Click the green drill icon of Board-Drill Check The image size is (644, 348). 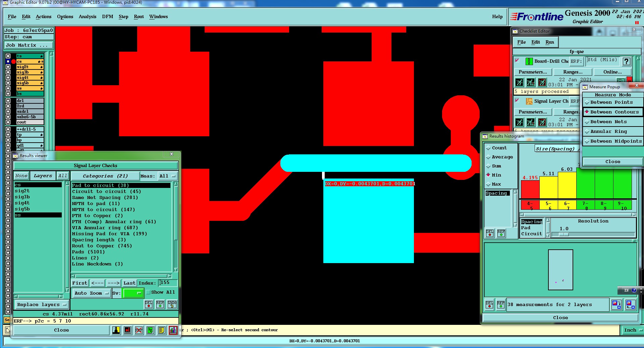click(x=529, y=61)
